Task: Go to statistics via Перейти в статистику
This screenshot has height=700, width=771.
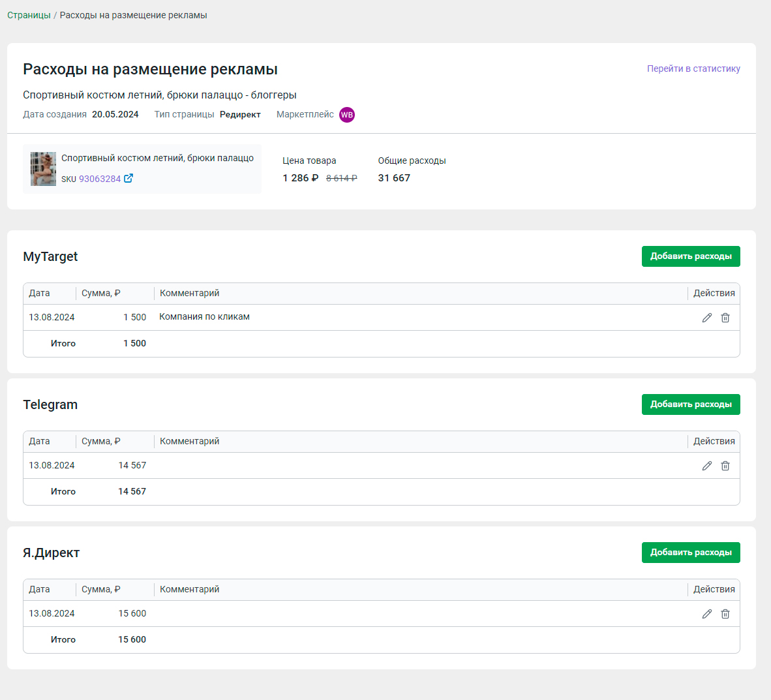Action: [693, 69]
